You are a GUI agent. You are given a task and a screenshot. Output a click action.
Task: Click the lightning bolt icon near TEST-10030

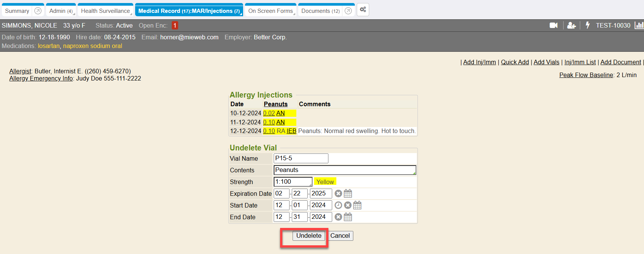(587, 25)
